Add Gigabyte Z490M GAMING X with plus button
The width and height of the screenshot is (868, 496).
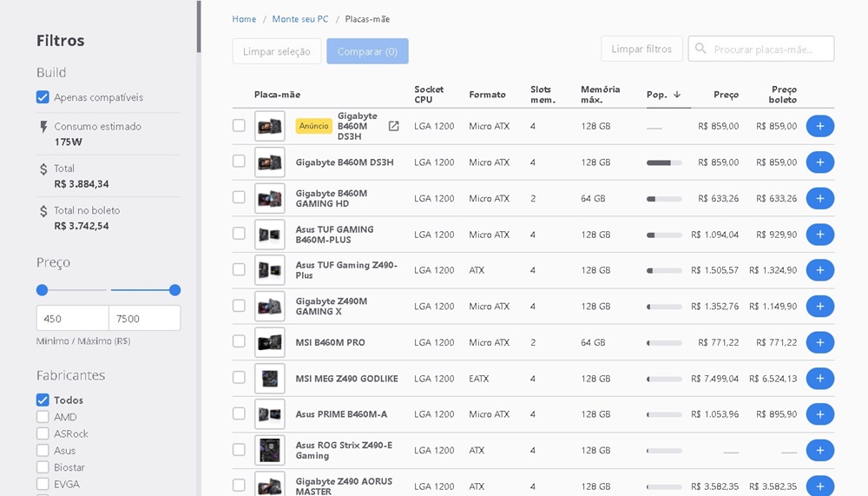(820, 306)
